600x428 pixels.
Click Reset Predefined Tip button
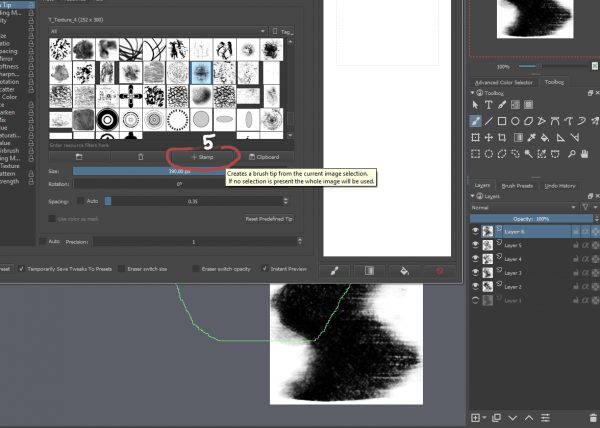point(269,218)
